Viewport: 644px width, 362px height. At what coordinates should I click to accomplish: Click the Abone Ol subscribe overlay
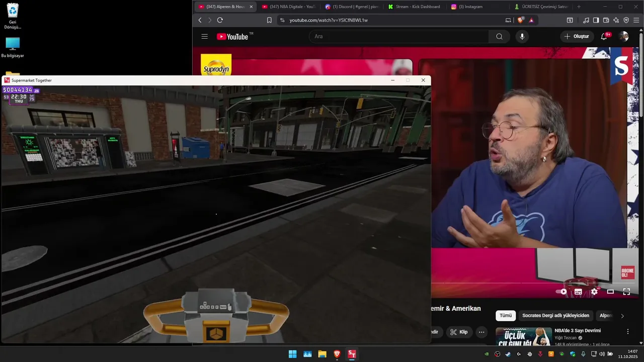point(627,273)
